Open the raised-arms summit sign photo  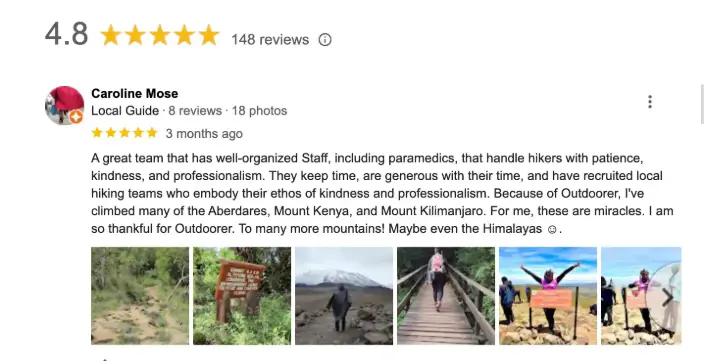click(x=548, y=296)
